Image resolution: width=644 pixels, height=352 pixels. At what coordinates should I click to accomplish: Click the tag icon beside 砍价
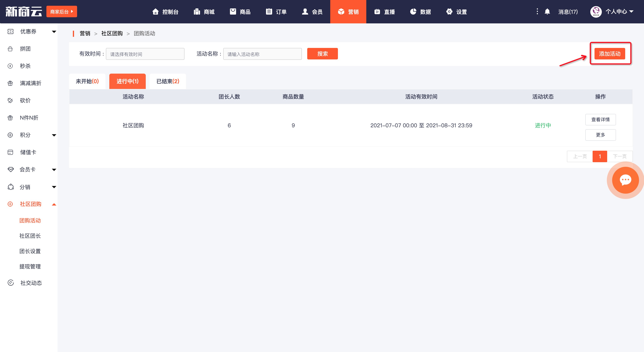[10, 100]
